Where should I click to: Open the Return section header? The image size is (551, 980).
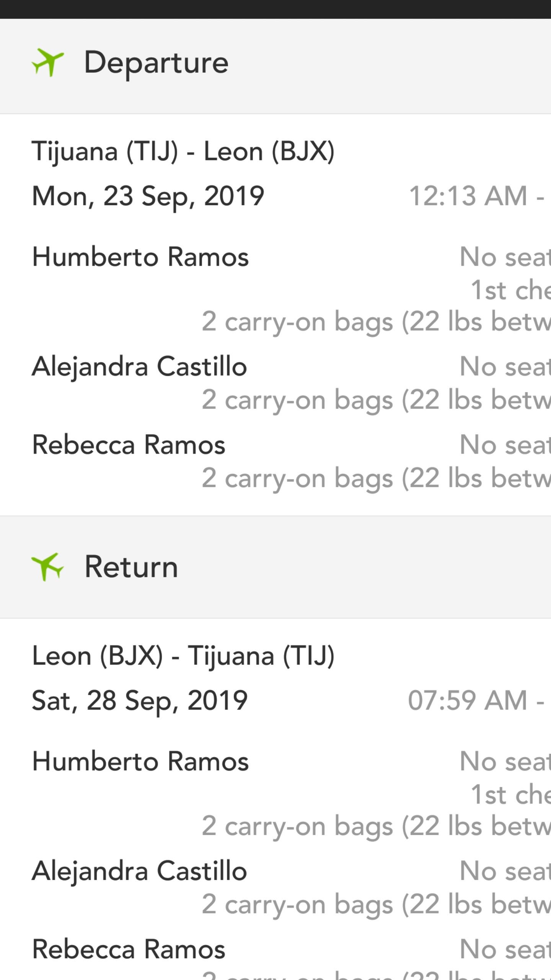[x=131, y=567]
